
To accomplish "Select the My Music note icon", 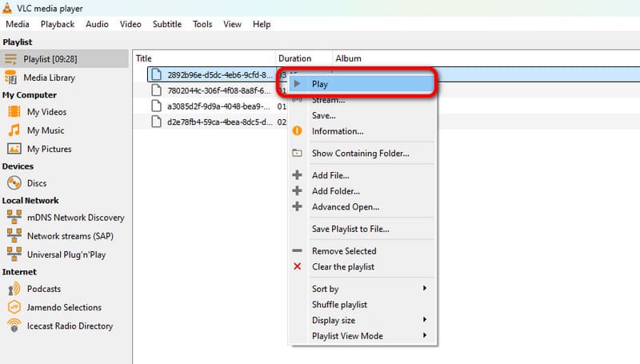I will tap(13, 130).
